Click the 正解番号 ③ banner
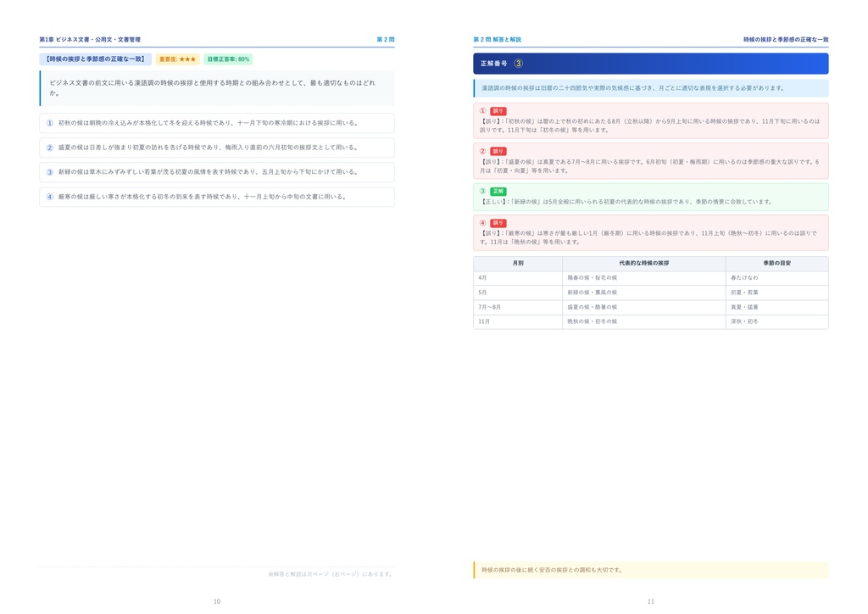Image resolution: width=868 pixels, height=614 pixels. click(651, 64)
